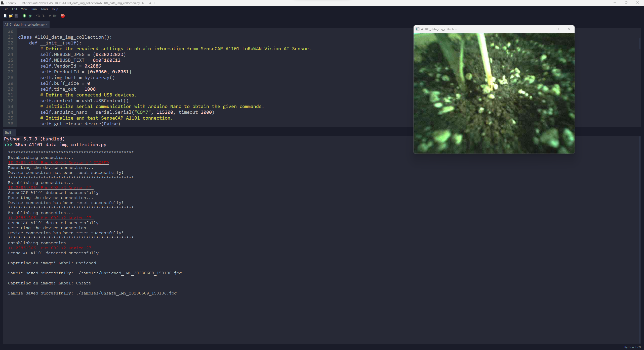Stop the running script
Image resolution: width=644 pixels, height=350 pixels.
pos(63,16)
